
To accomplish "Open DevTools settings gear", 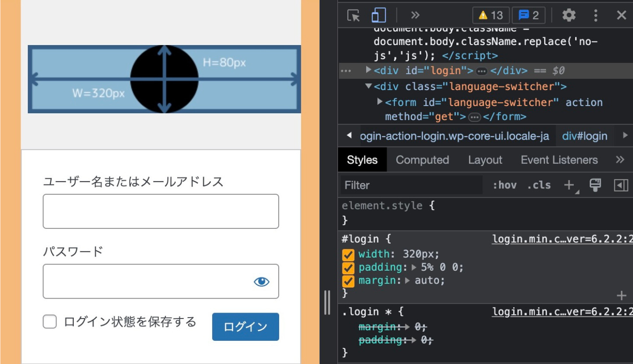I will [x=569, y=15].
